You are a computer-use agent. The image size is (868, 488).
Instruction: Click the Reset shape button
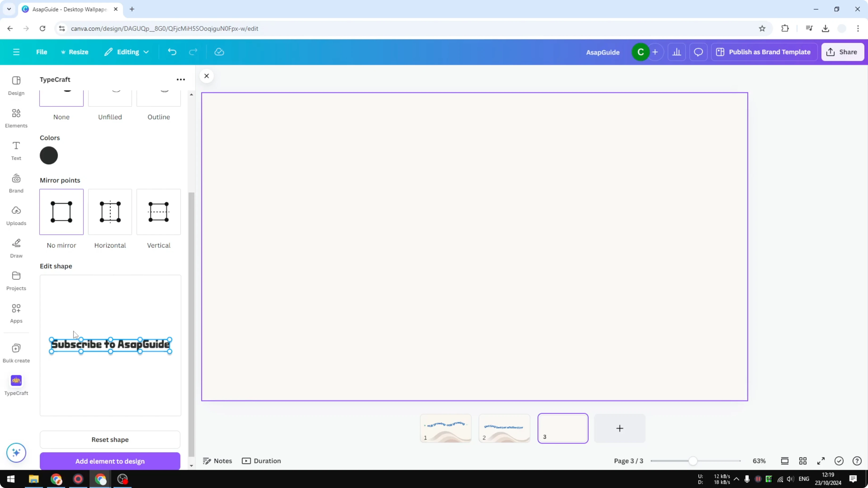pyautogui.click(x=109, y=439)
